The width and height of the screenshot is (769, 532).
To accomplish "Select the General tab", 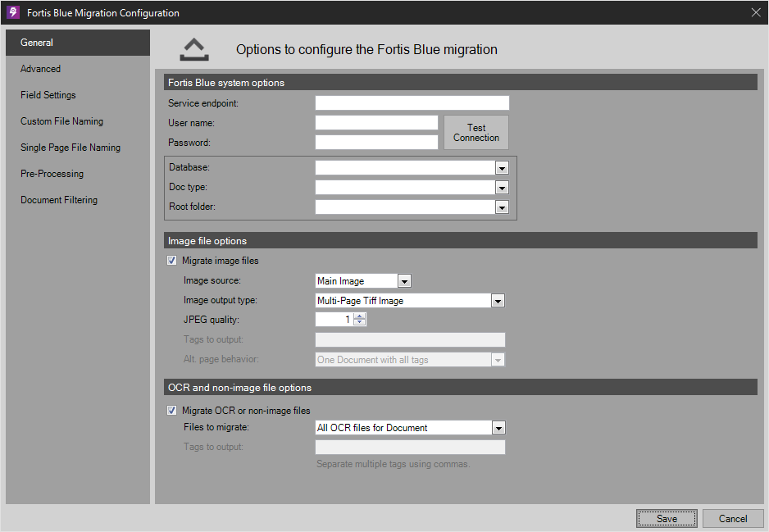I will coord(78,43).
